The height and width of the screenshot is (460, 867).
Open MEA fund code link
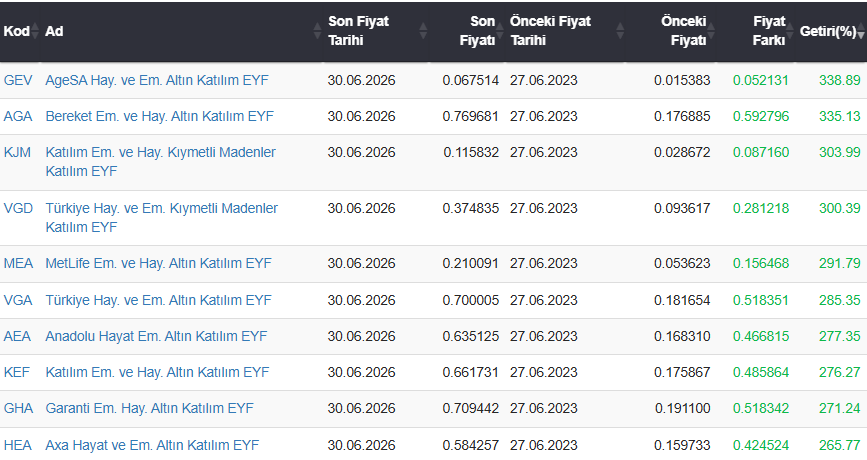[x=18, y=263]
